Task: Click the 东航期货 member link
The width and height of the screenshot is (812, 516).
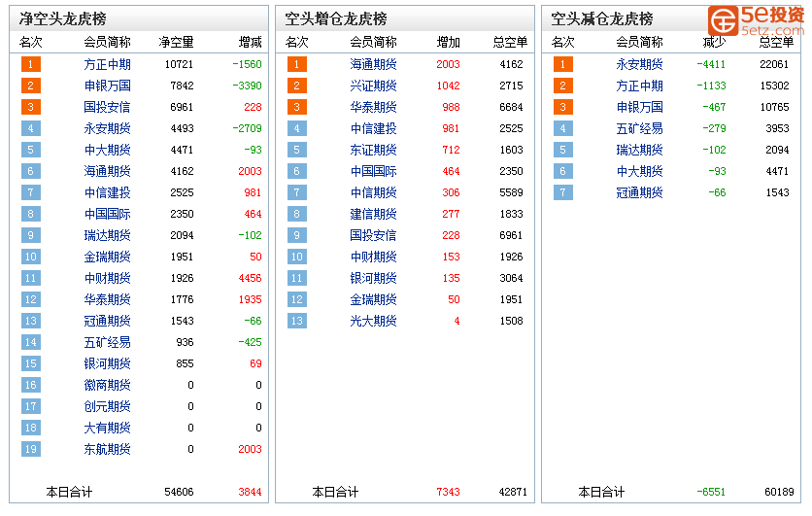Action: [x=107, y=449]
